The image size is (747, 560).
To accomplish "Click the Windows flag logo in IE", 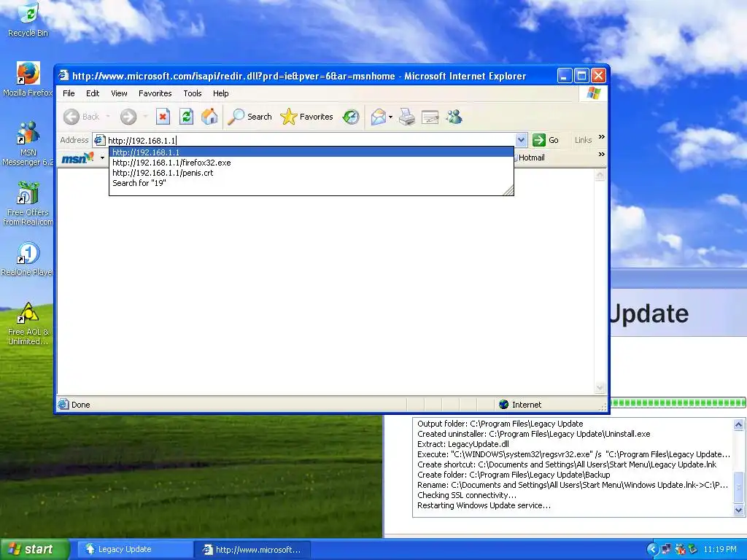I will pyautogui.click(x=594, y=93).
